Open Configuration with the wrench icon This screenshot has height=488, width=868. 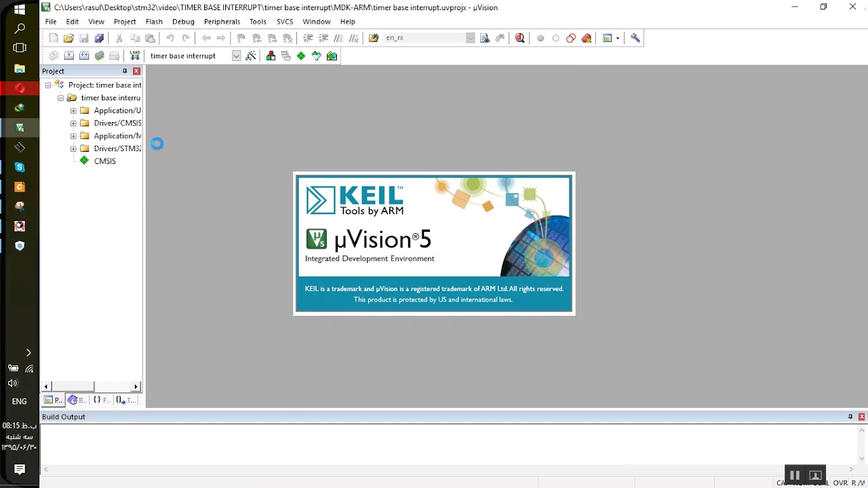(x=635, y=39)
